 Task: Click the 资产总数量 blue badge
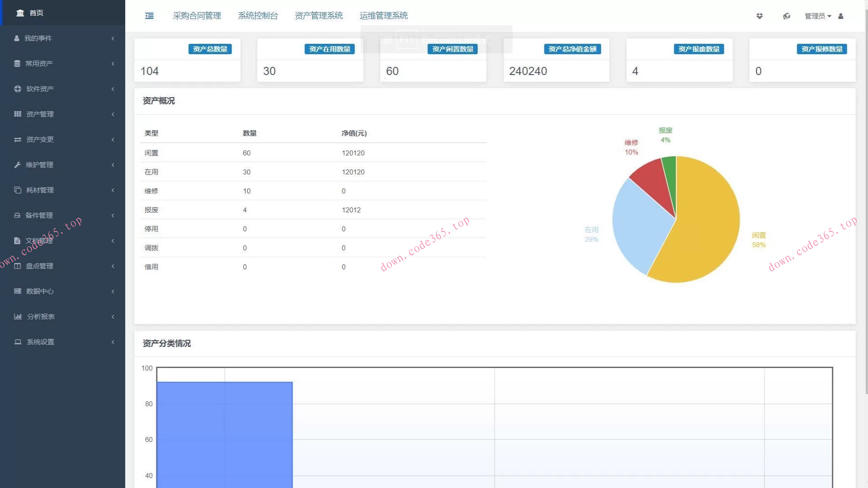pyautogui.click(x=210, y=49)
